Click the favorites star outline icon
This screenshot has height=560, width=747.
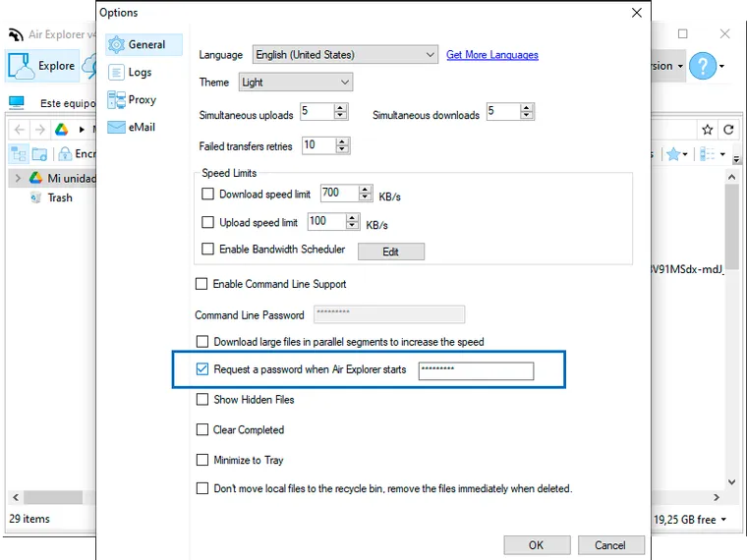point(708,130)
